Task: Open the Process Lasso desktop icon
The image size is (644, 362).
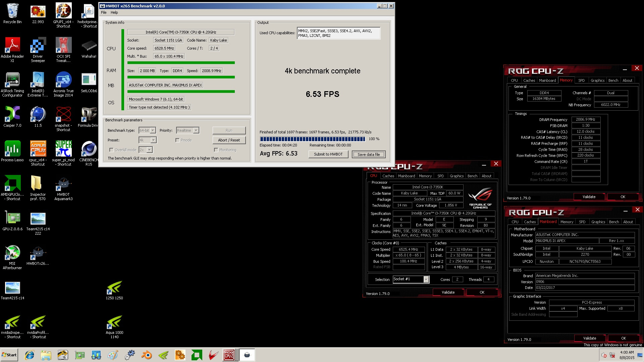Action: [12, 151]
